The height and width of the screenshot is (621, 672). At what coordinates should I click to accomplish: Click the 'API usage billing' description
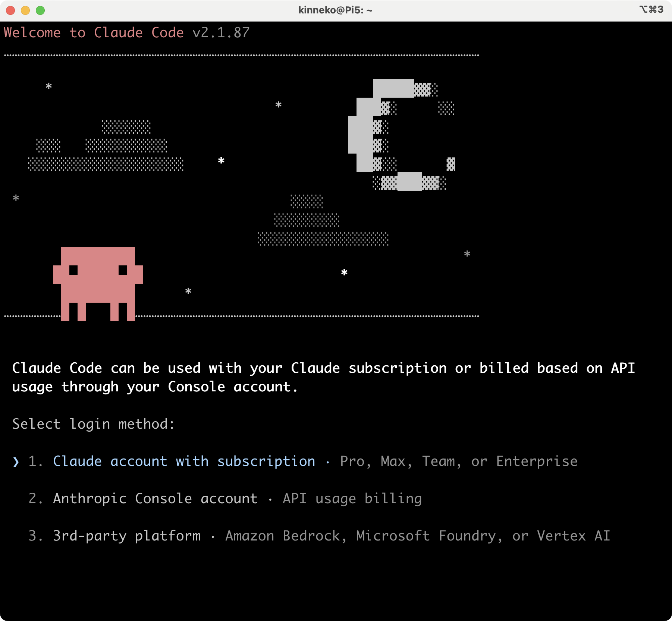[352, 499]
